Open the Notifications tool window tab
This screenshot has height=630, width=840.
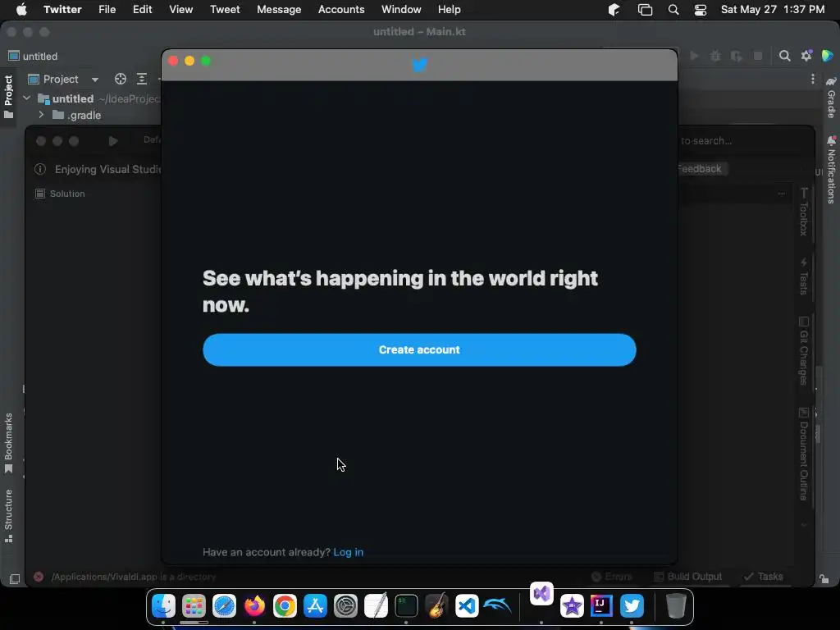pyautogui.click(x=831, y=169)
